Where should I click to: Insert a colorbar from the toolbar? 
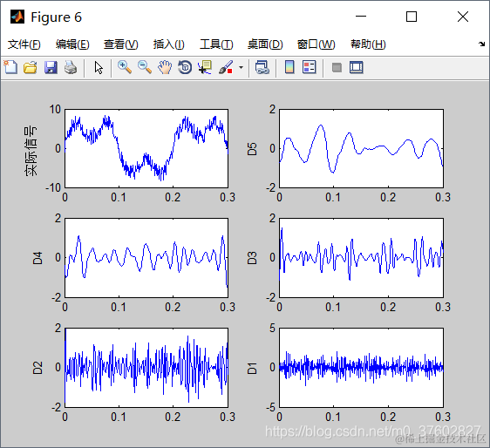289,67
